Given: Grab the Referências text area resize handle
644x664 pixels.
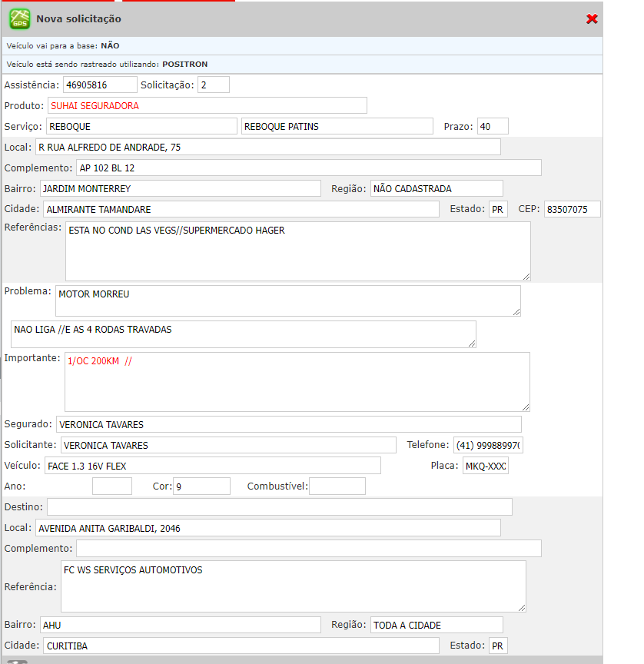Looking at the screenshot, I should [526, 276].
